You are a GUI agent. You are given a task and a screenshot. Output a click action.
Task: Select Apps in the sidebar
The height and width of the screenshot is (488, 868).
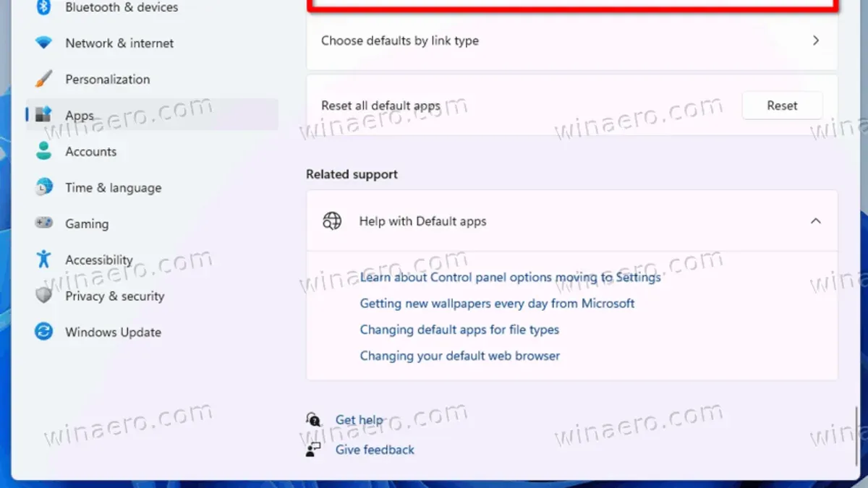(152, 115)
